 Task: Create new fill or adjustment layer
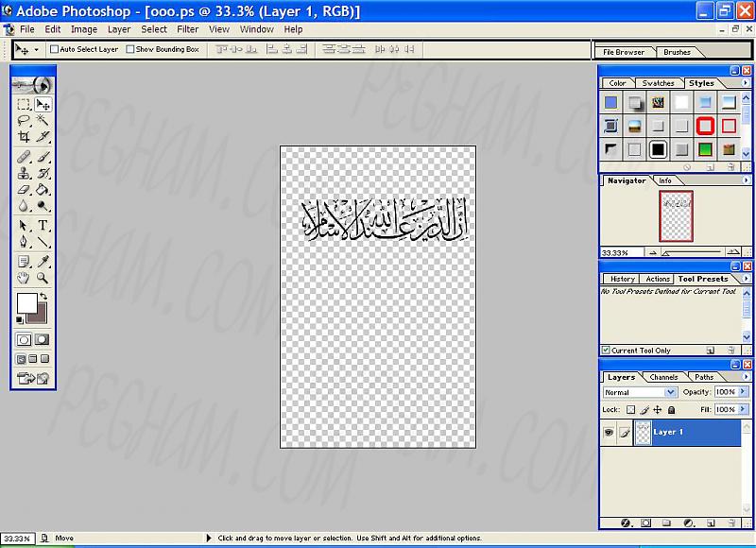689,522
